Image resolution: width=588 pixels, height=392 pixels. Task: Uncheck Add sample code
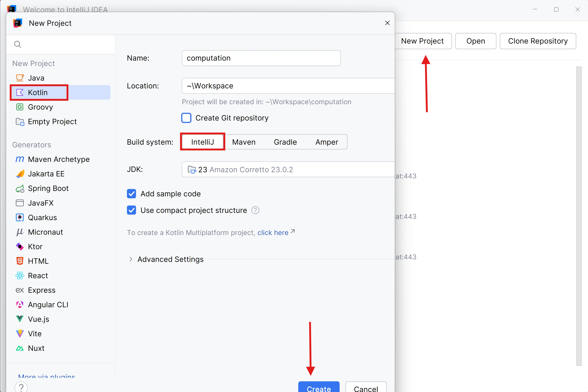click(x=132, y=194)
